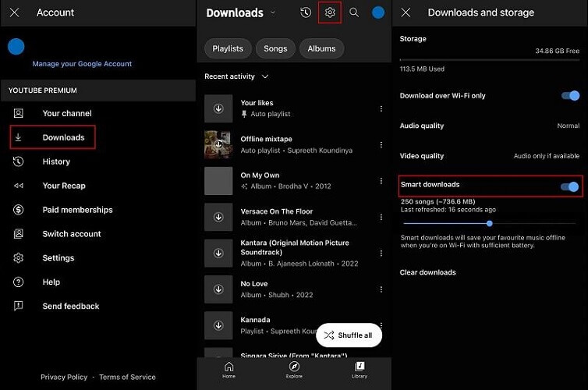Viewport: 588px width, 390px height.
Task: Tap the Home icon in bottom bar
Action: point(228,369)
